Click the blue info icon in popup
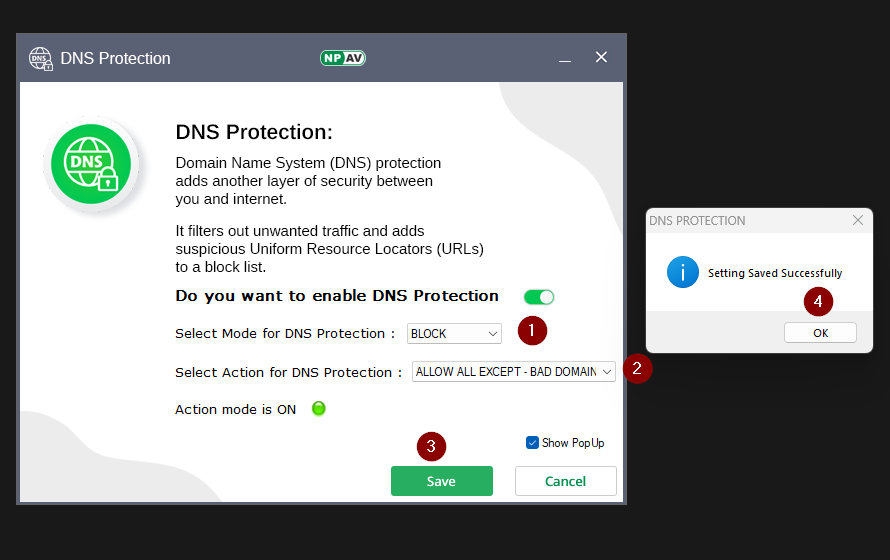The width and height of the screenshot is (890, 560). click(683, 272)
